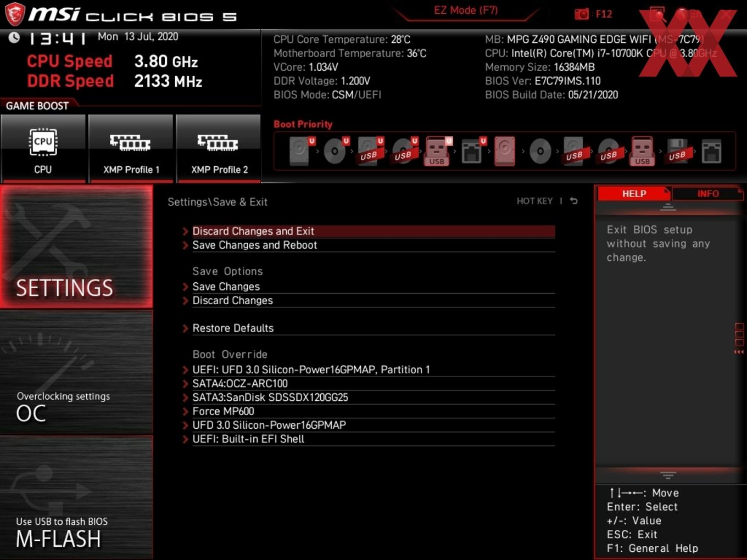Click the Motherboard Temperature: 36°C reading

350,53
